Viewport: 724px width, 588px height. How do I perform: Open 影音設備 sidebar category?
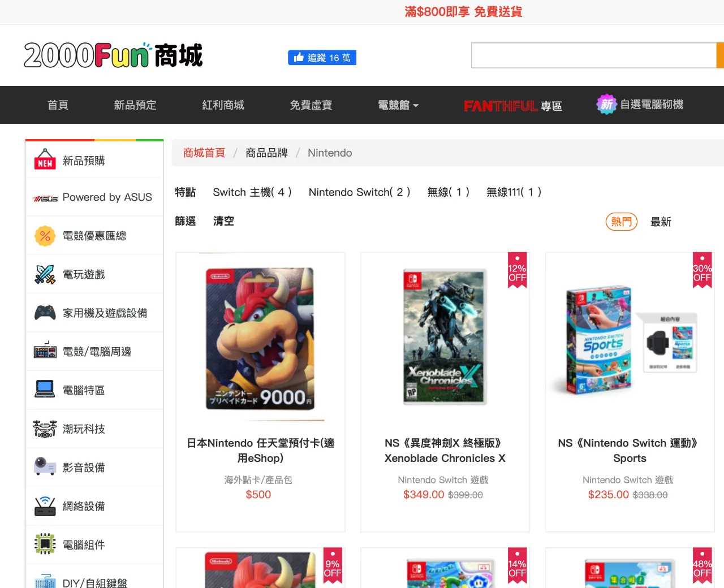[84, 468]
